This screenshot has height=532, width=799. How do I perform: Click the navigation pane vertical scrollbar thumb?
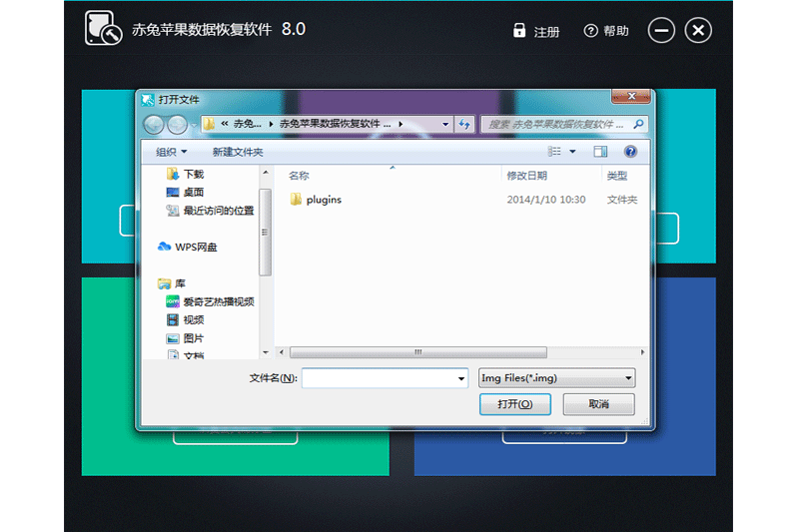click(265, 233)
